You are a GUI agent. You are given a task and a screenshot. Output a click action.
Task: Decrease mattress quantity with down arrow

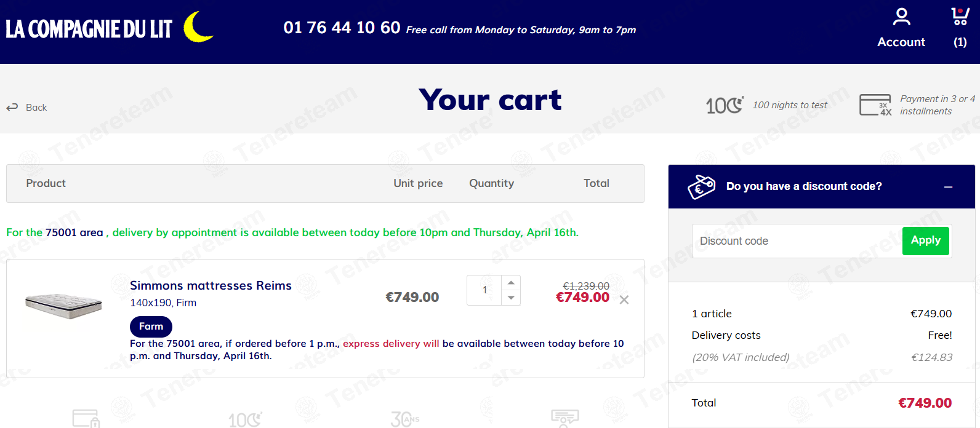pos(511,298)
